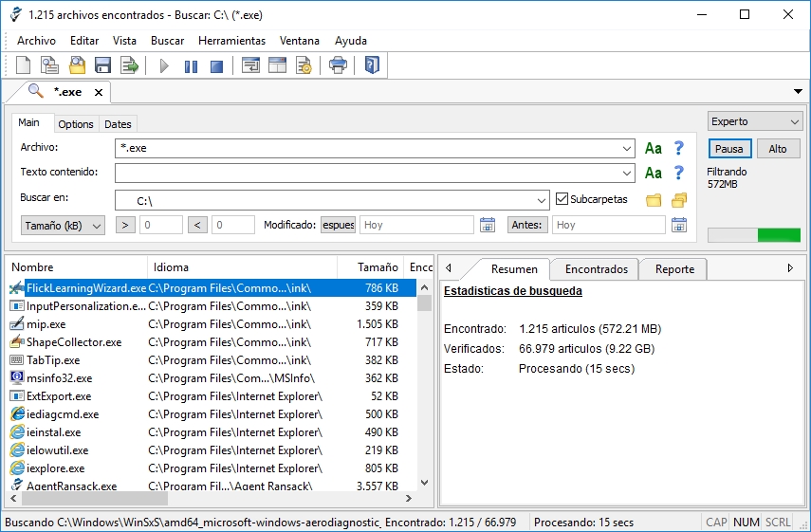
Task: Toggle case sensitivity Aa for Archivo field
Action: (x=654, y=148)
